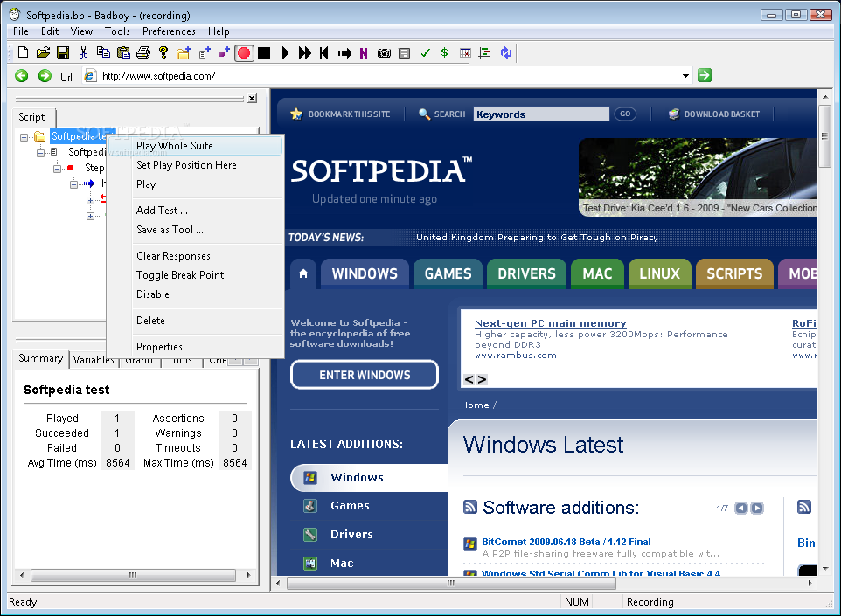
Task: Click the Play All double-triangle icon
Action: (x=304, y=52)
